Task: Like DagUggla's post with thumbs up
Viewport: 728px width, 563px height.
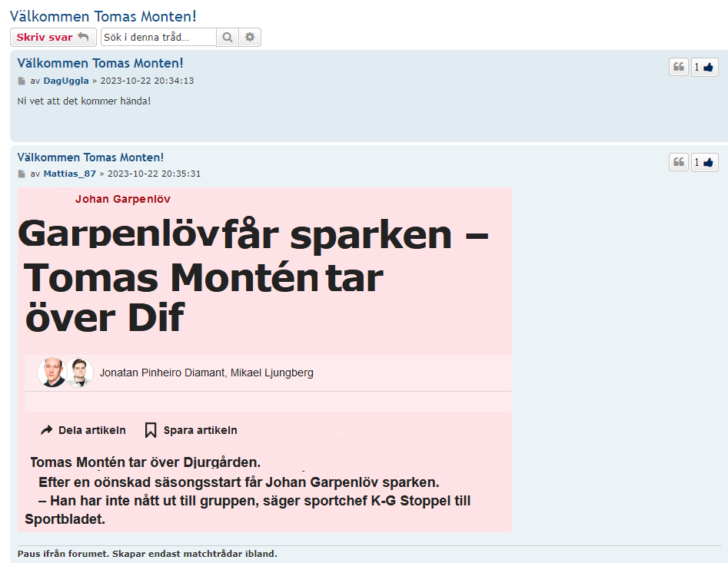Action: coord(705,68)
